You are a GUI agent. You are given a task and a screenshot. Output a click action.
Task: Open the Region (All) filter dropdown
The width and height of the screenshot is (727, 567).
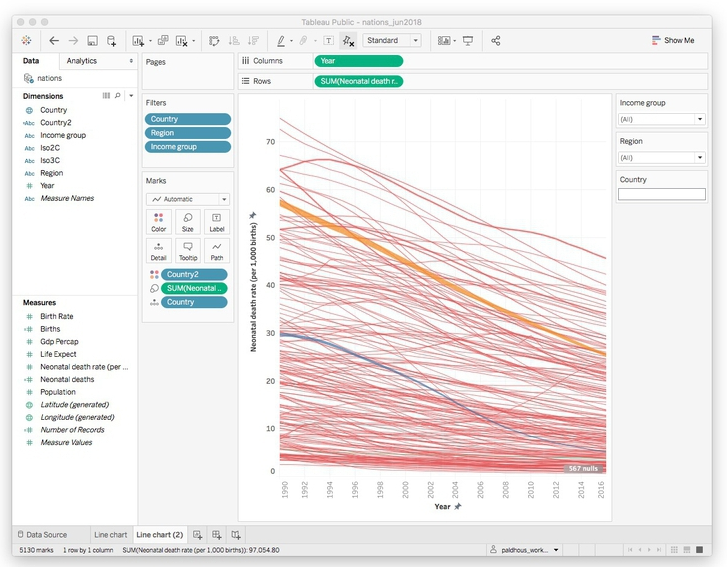point(662,158)
